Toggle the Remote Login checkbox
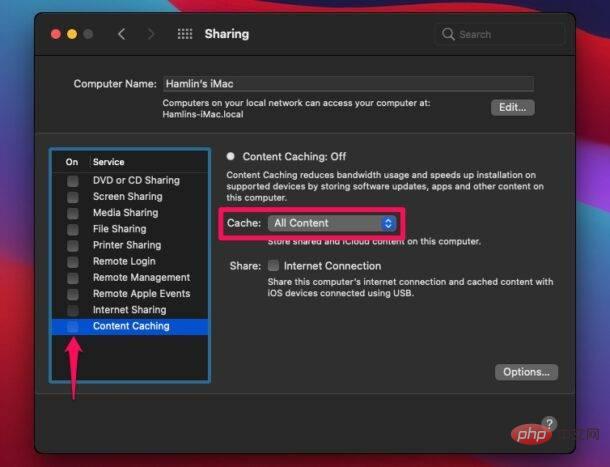610x467 pixels. point(73,261)
